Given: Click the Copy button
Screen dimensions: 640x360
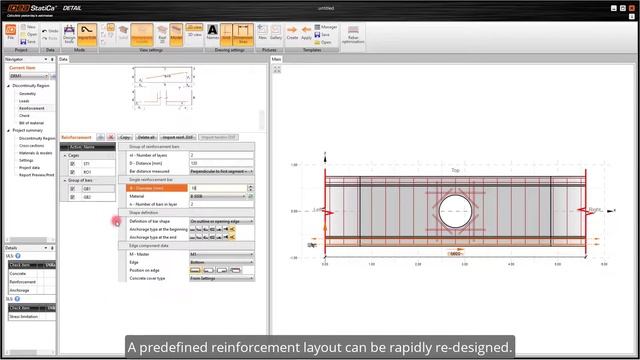Looking at the screenshot, I should click(125, 137).
